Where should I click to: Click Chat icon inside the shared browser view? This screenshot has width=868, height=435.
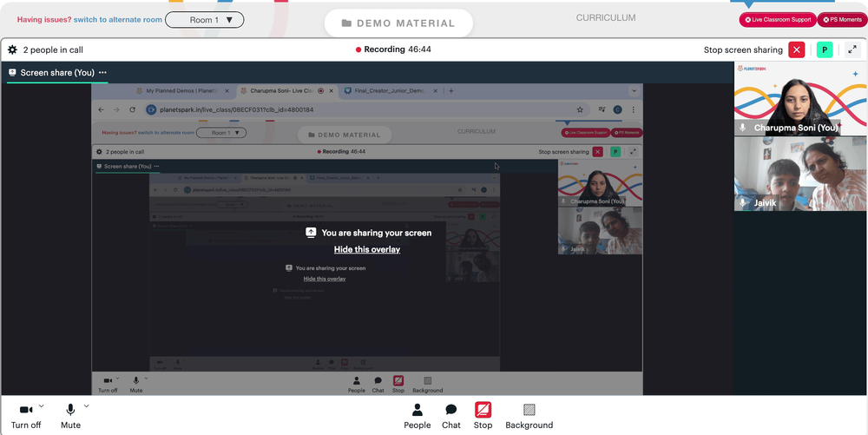378,385
